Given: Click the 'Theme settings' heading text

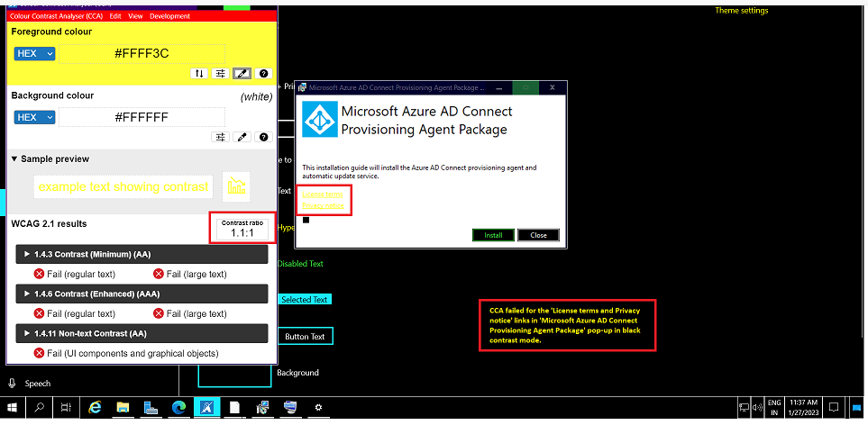Looking at the screenshot, I should (741, 11).
